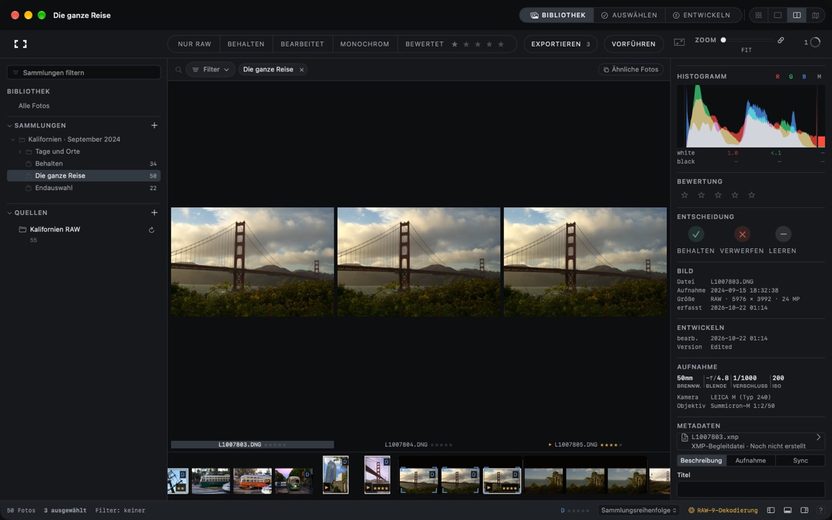Click the Zoom slider handle

click(x=723, y=40)
